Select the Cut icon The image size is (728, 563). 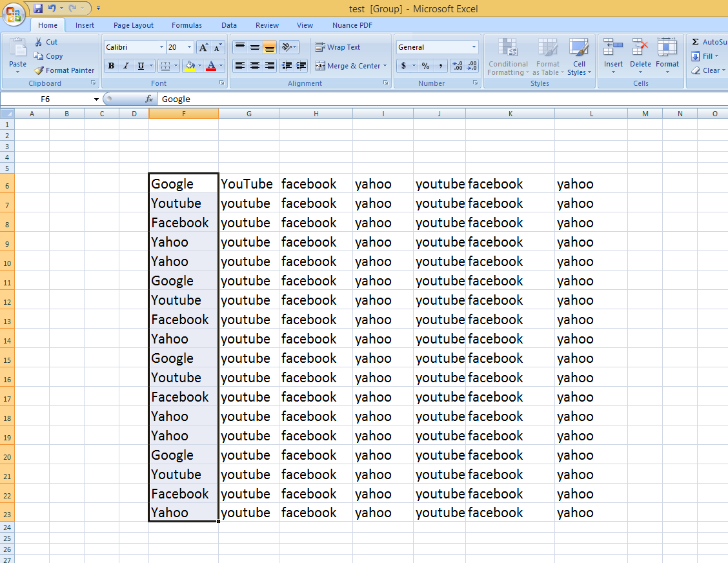(x=39, y=41)
